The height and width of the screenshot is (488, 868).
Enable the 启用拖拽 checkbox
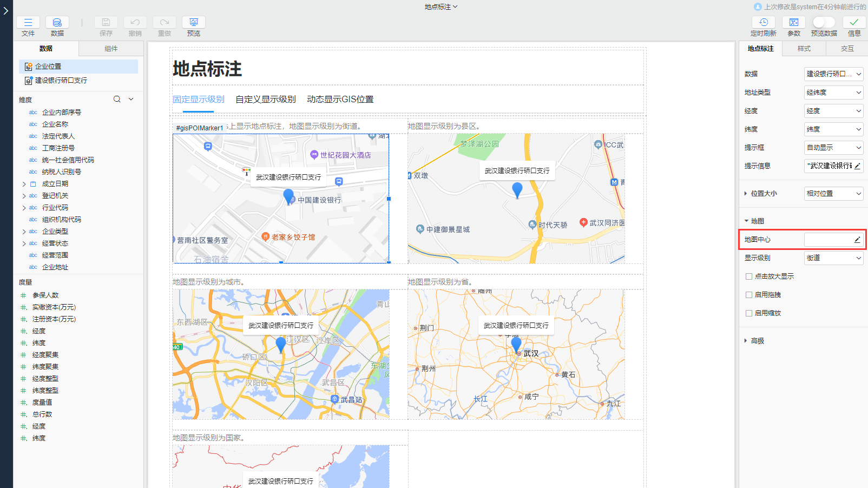[748, 294]
